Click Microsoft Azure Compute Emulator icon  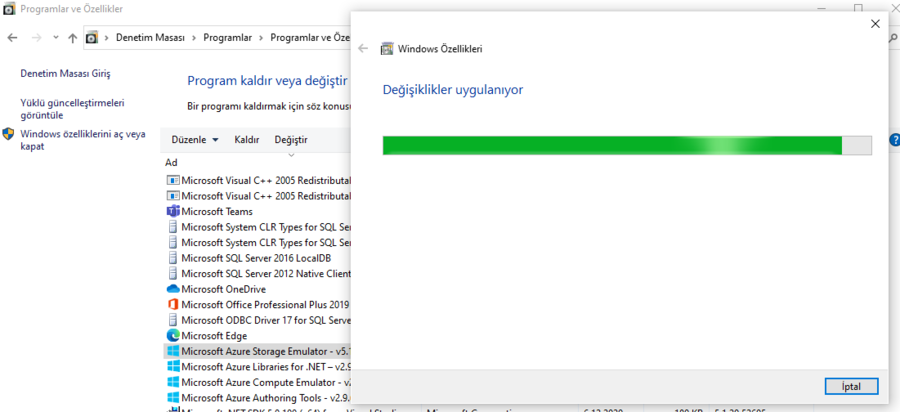[x=172, y=382]
